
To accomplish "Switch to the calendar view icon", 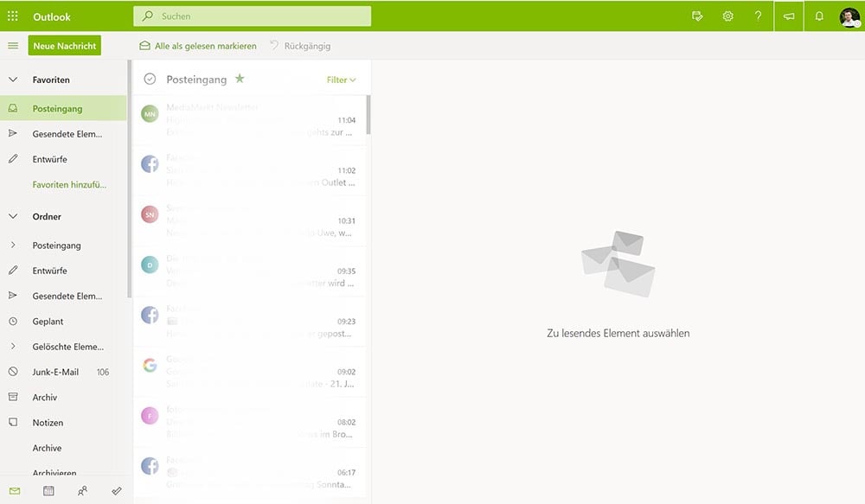I will 48,491.
